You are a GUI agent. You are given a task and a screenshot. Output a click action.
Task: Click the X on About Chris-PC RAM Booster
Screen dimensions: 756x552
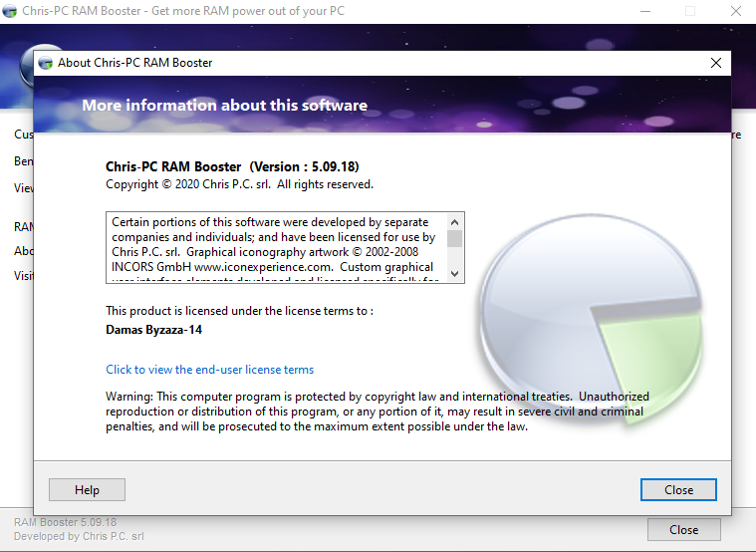(x=716, y=63)
